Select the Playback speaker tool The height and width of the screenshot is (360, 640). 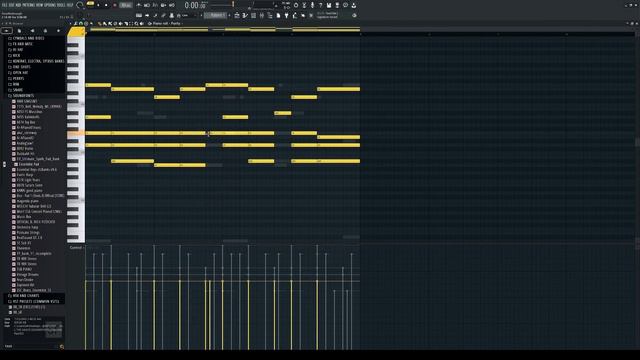point(142,24)
